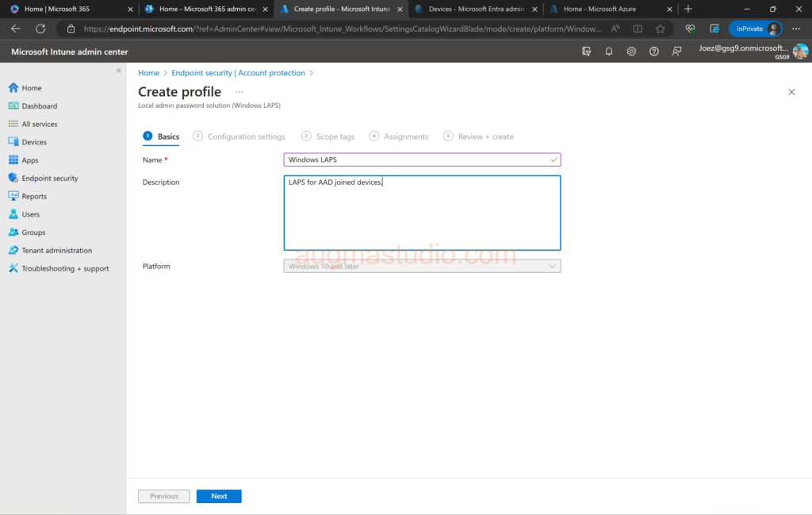Close the Create profile blade
Screen dimensions: 812x515
pyautogui.click(x=791, y=92)
